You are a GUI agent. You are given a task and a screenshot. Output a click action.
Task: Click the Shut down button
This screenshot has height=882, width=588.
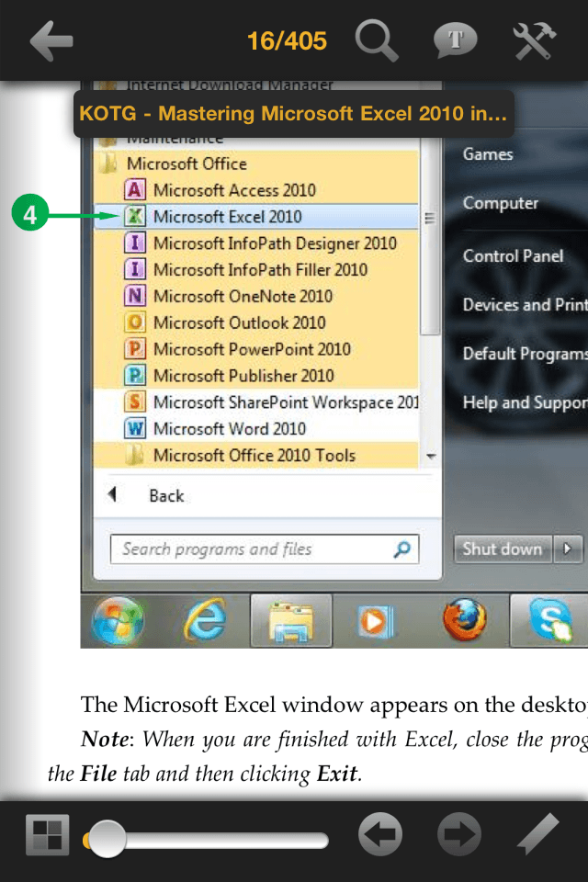click(x=503, y=549)
